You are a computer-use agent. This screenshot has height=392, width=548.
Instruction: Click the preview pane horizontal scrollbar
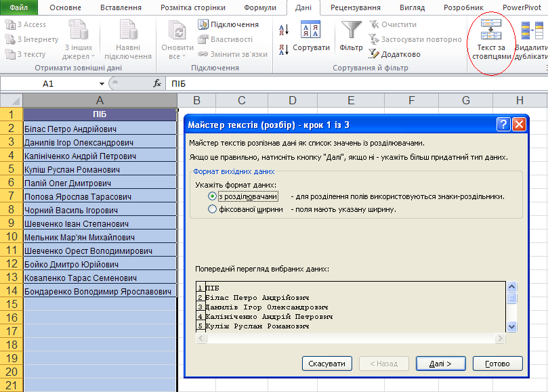pyautogui.click(x=350, y=337)
